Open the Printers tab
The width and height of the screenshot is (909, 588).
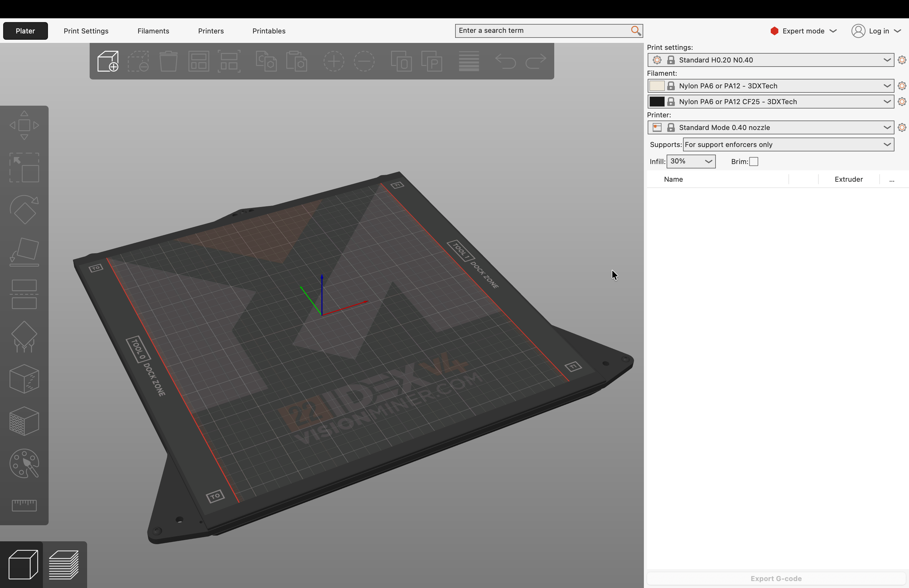coord(211,31)
